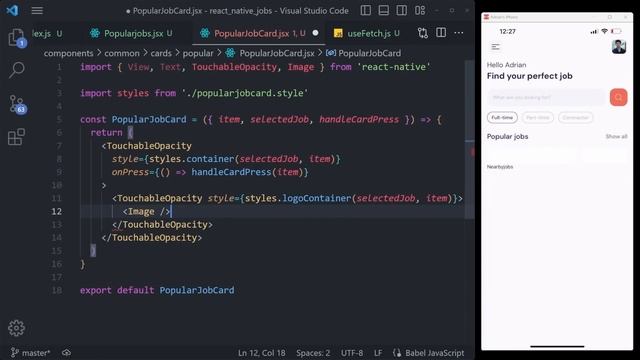This screenshot has width=640, height=360.
Task: Click unsaved dot on PopularJobCard.jsx tab
Action: [x=315, y=33]
